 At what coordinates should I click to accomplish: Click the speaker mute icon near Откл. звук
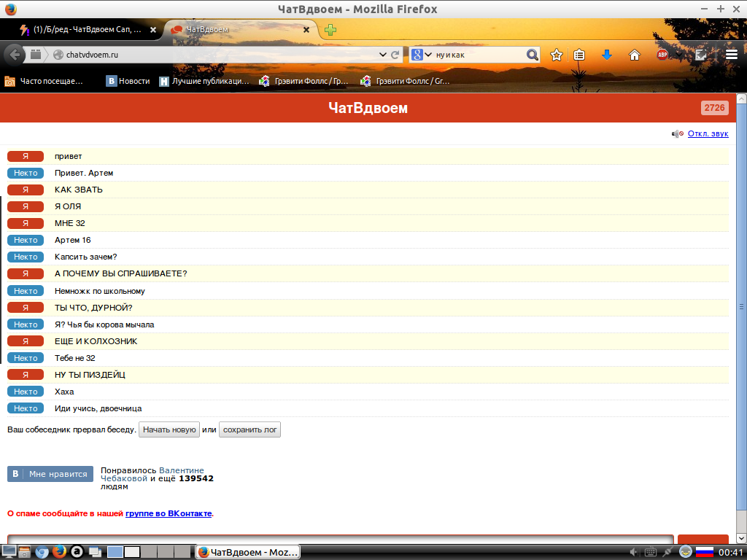(678, 134)
